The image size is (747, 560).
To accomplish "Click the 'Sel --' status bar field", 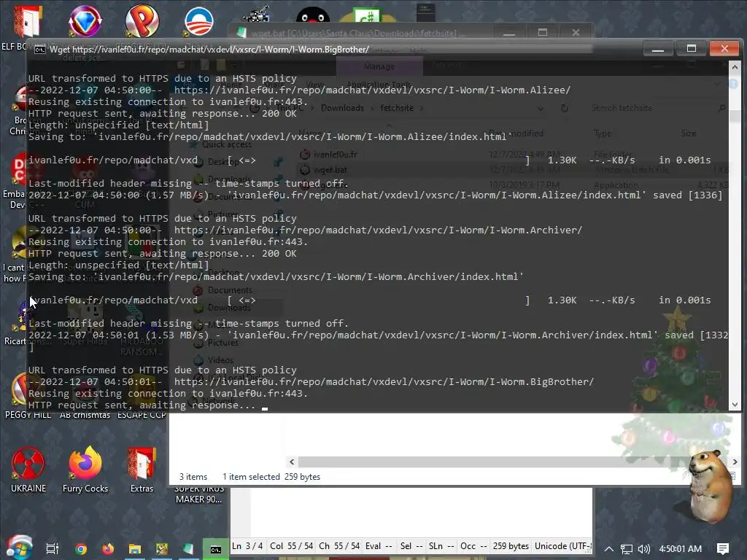I will coord(411,546).
